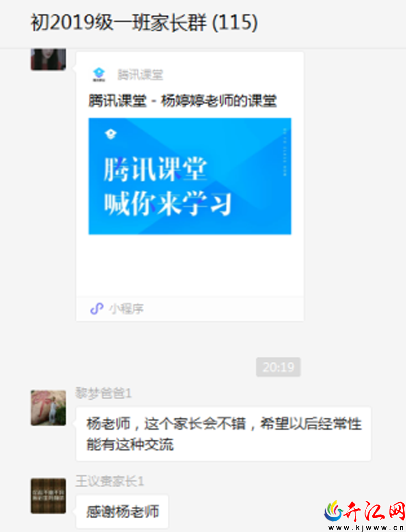Open 黎梦爸爸1's profile avatar
Viewport: 406px width, 532px height.
pos(48,408)
